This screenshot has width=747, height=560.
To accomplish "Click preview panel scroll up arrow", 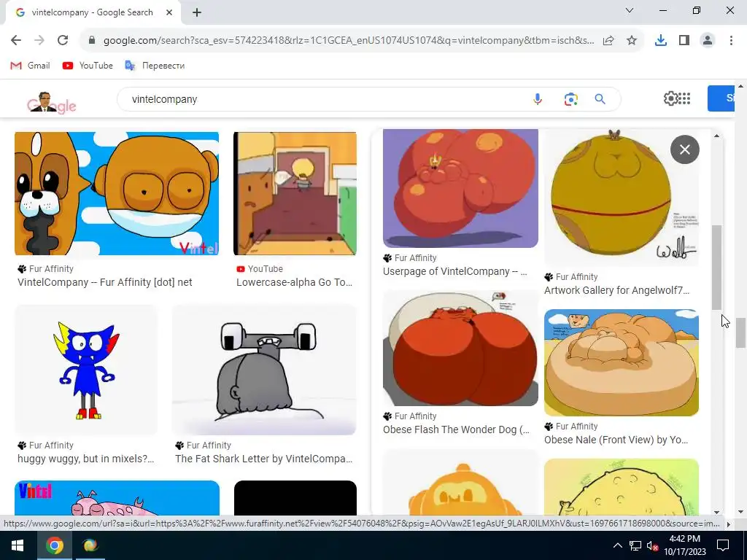I will tap(716, 136).
